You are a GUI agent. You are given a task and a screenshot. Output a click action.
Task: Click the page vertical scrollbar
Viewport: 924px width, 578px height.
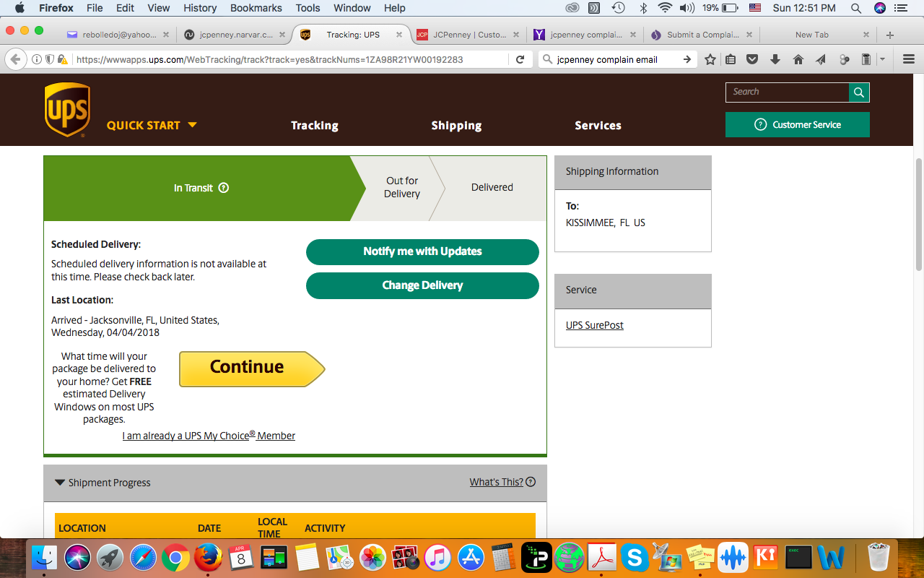coord(919,217)
